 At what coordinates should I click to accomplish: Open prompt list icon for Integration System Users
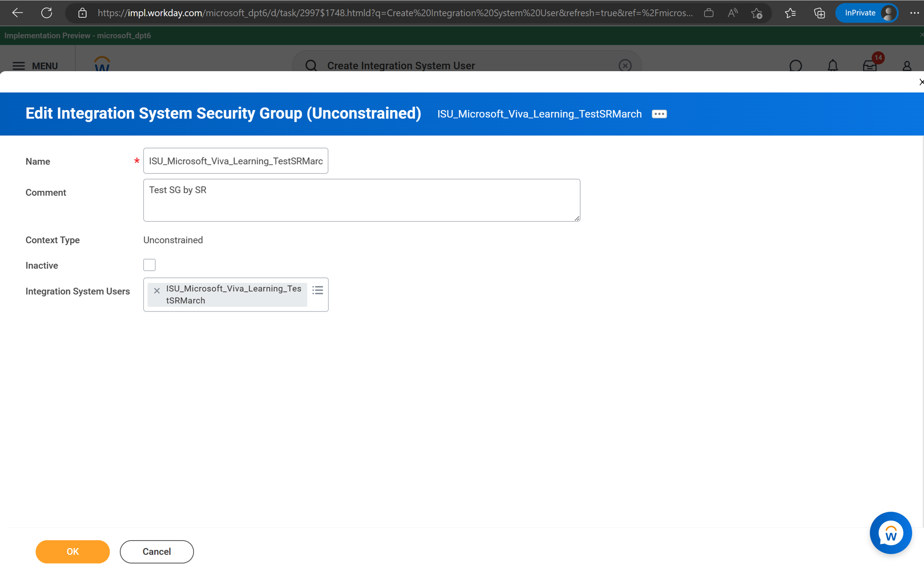[x=318, y=290]
